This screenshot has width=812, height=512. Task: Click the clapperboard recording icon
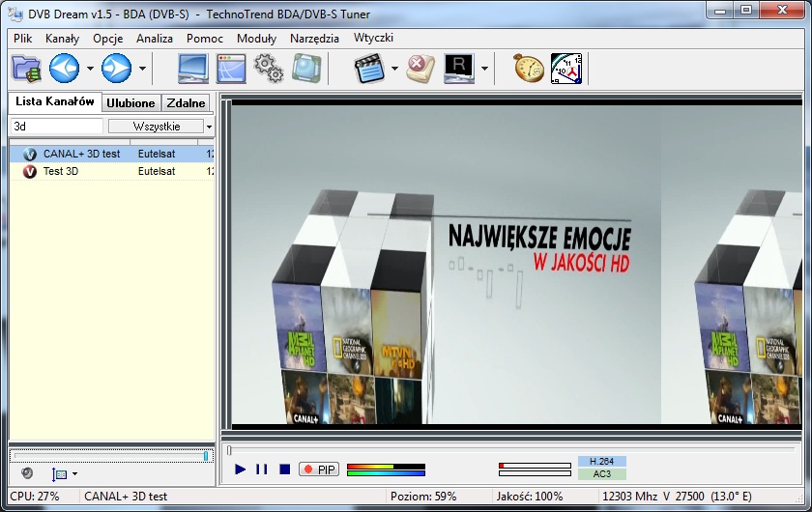(x=369, y=69)
